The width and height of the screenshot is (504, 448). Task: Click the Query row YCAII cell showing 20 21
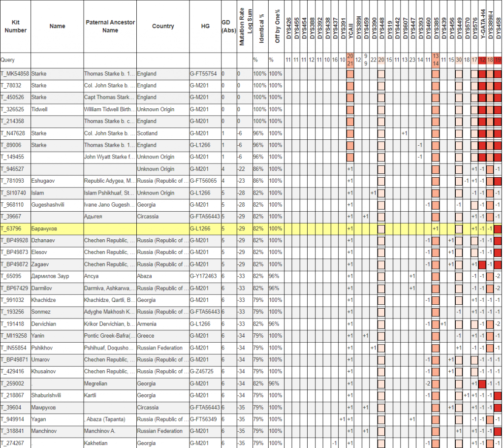coord(350,60)
